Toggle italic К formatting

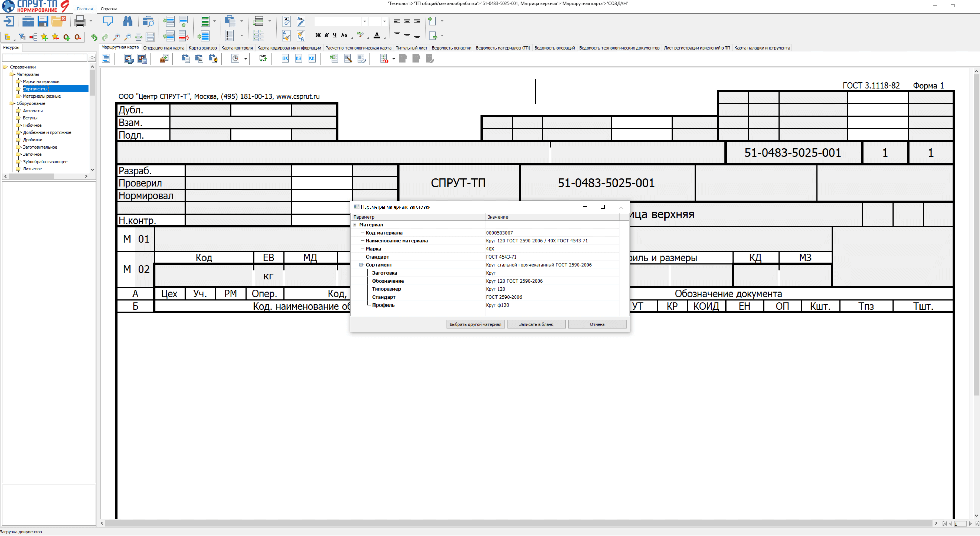326,35
